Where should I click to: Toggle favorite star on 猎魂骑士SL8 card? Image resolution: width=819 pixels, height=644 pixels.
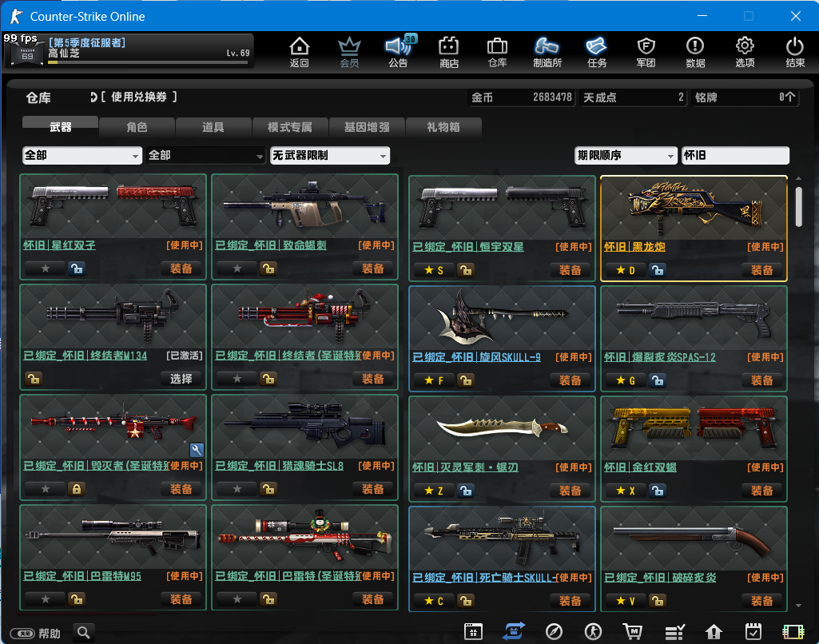[237, 489]
